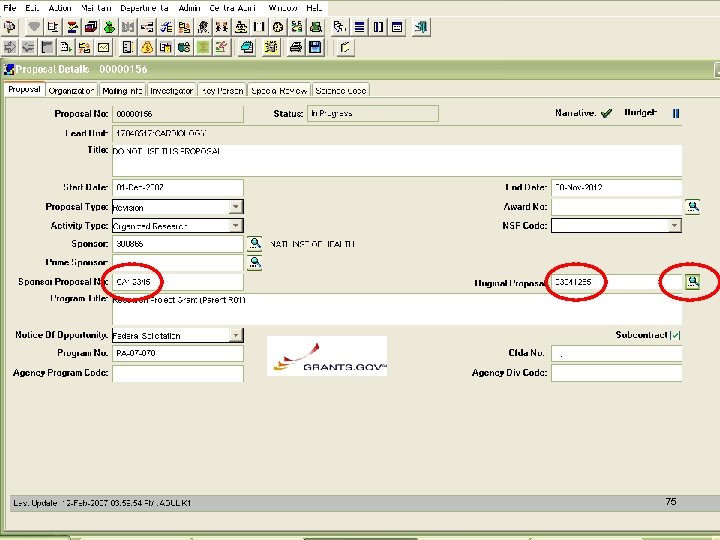Click the Narrative green checkmark indicator
Screen dimensions: 720x540
click(x=606, y=113)
